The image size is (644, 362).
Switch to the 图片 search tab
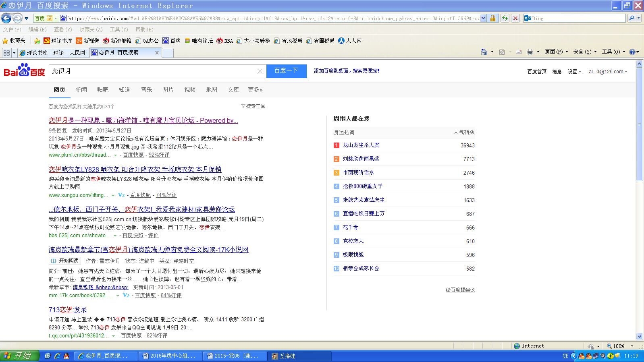pos(168,90)
